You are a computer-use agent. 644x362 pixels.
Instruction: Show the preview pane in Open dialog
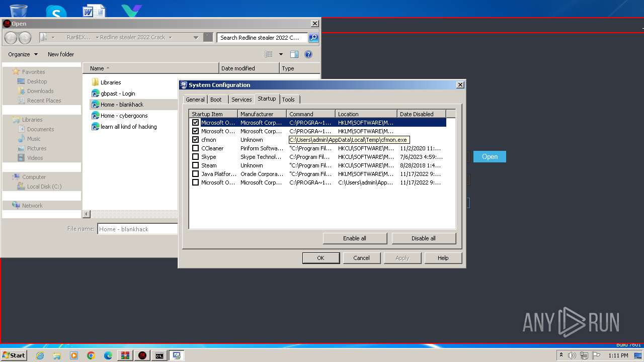tap(294, 54)
